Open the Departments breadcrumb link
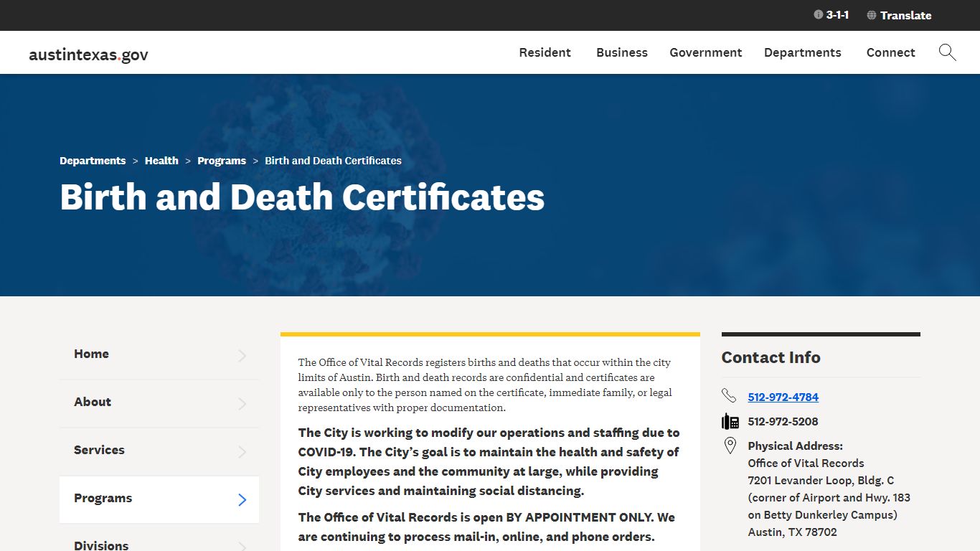 click(93, 161)
